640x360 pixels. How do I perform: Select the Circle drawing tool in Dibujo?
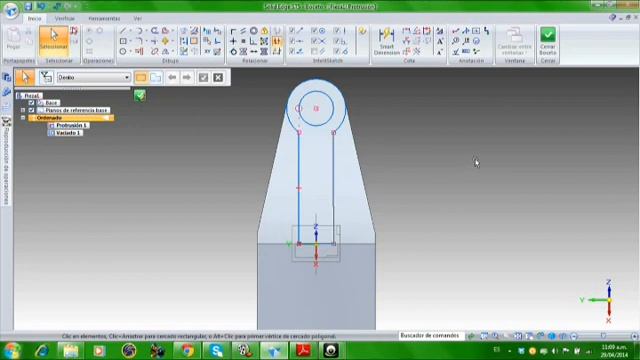coord(123,51)
